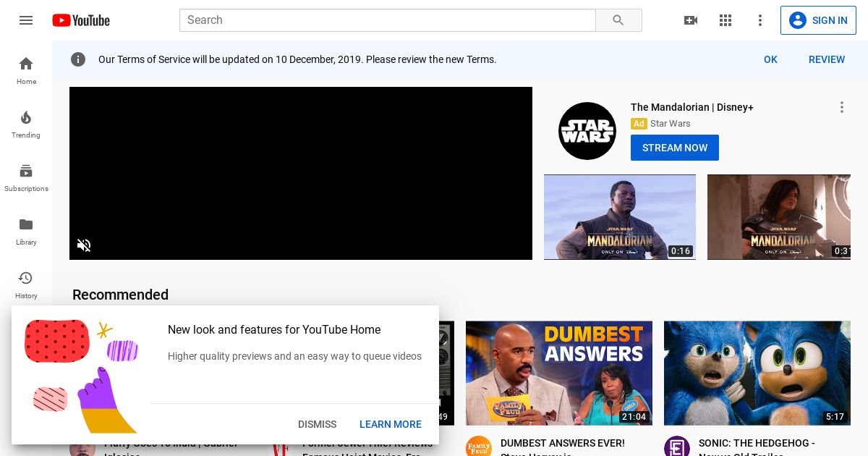The image size is (868, 456).
Task: Open Subscriptions in sidebar
Action: (26, 177)
